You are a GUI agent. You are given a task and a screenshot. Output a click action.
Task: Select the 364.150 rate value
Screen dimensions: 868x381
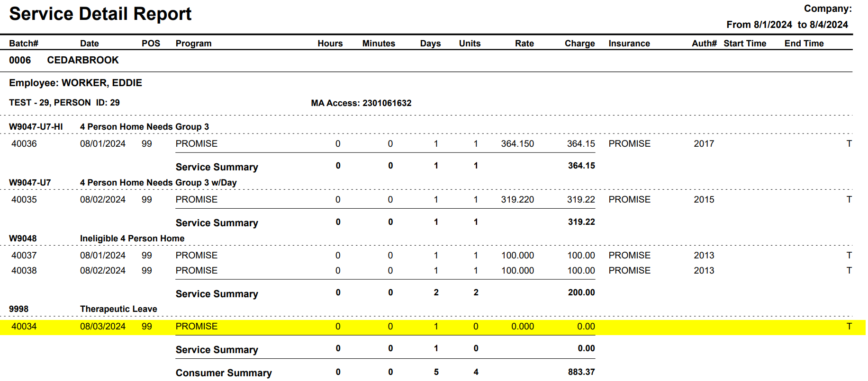(517, 144)
